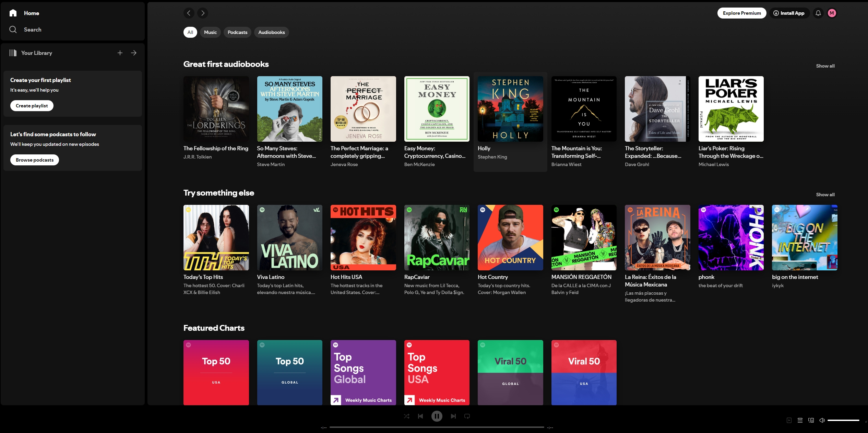Screen dimensions: 868x433
Task: Open Viral 50 Global chart
Action: point(510,373)
